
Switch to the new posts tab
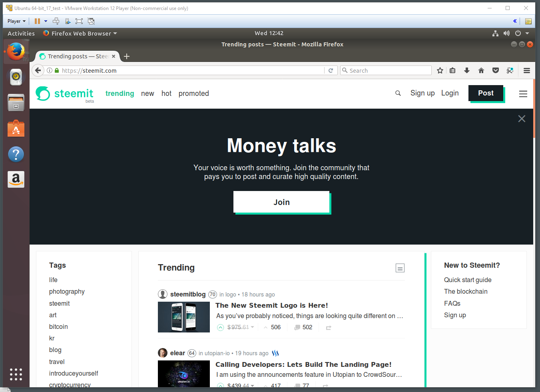tap(147, 94)
